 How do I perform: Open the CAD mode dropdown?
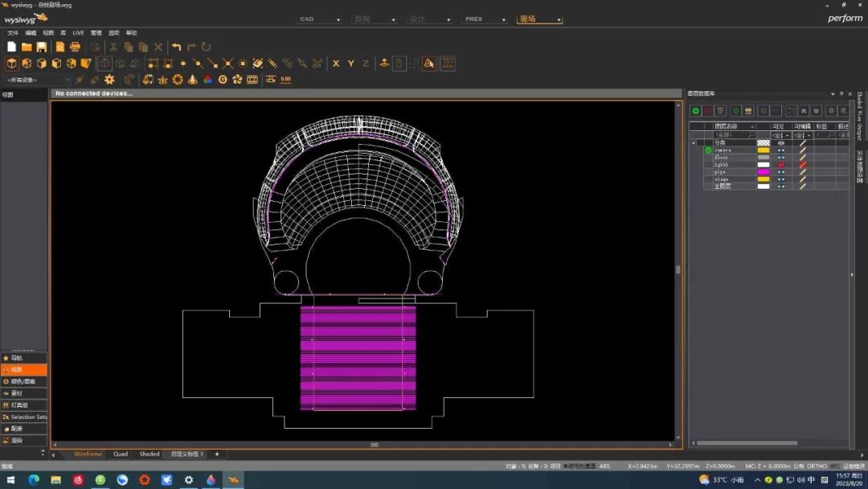(319, 19)
